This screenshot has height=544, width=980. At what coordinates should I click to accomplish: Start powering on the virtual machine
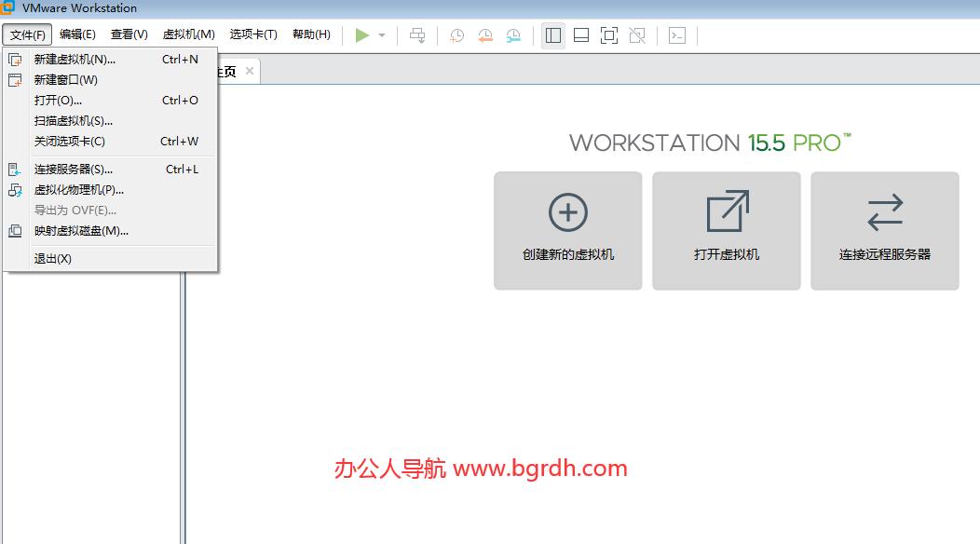pyautogui.click(x=361, y=35)
